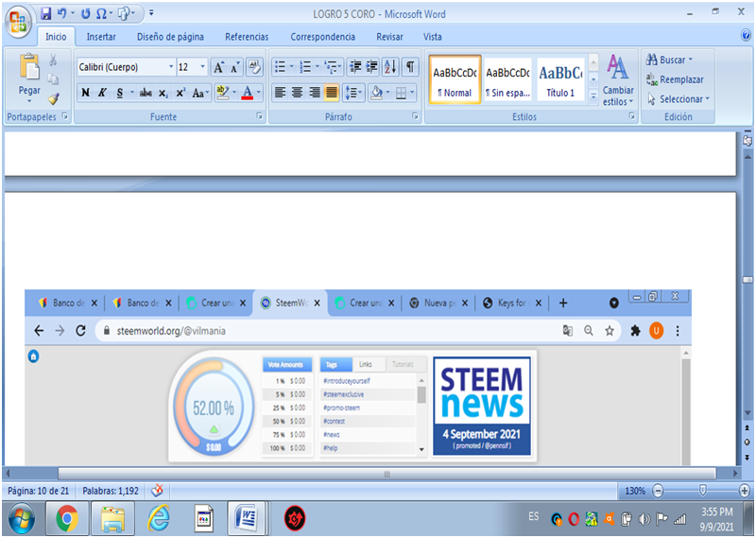Switch to the Insertar tab

coord(101,37)
